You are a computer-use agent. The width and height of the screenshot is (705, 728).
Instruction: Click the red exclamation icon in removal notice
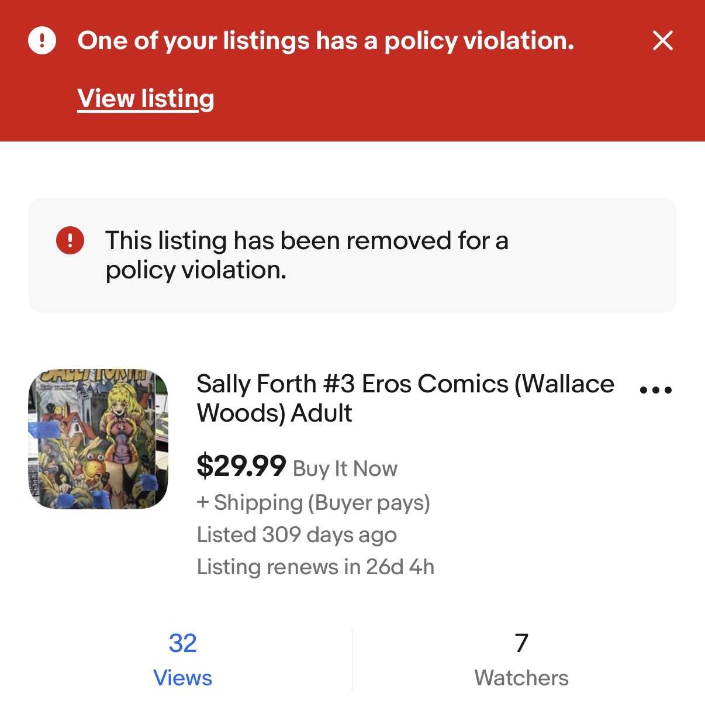[70, 240]
